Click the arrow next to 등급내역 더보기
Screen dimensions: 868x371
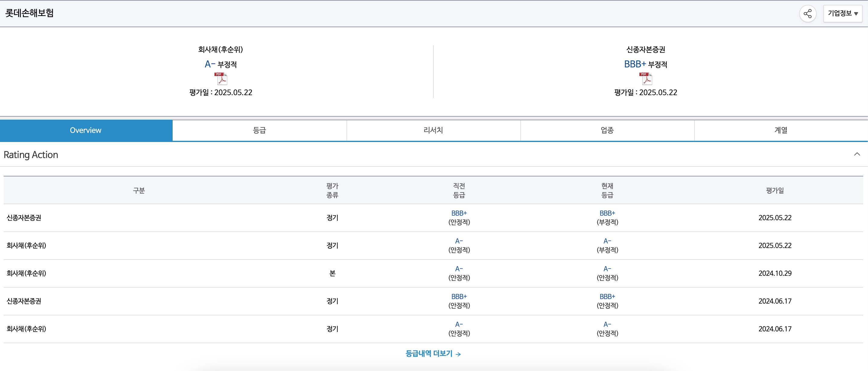[x=458, y=354]
